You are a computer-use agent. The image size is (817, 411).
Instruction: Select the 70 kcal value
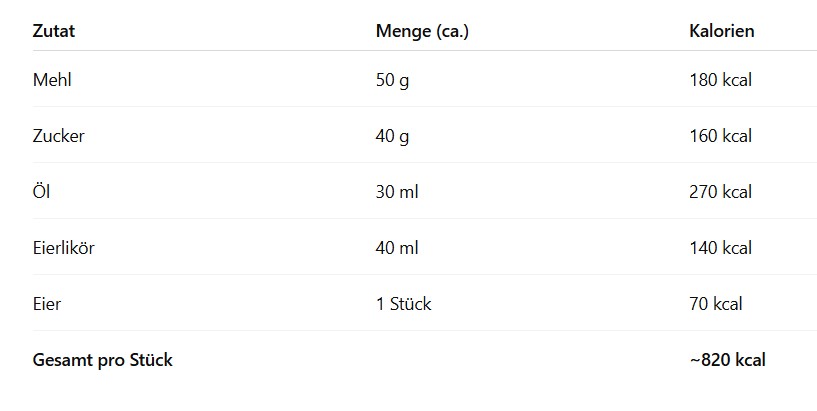click(716, 304)
